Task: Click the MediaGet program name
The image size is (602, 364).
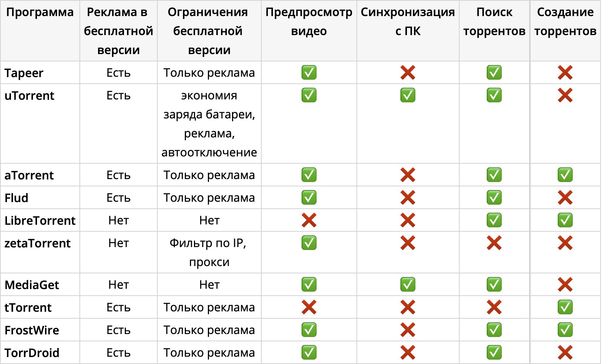Action: coord(32,285)
